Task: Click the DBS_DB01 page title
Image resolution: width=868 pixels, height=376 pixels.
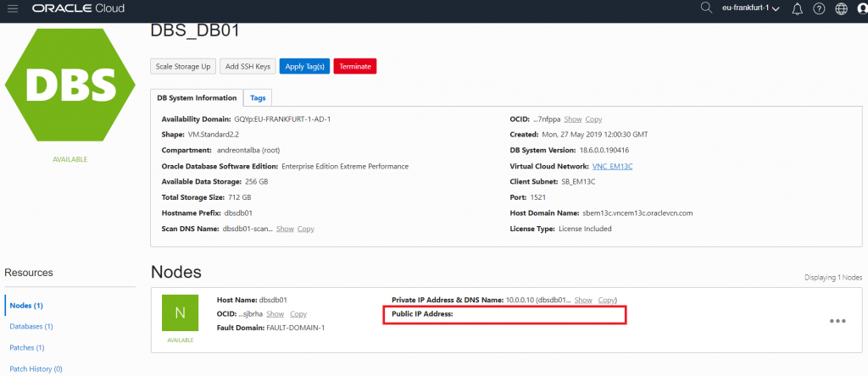Action: point(195,30)
